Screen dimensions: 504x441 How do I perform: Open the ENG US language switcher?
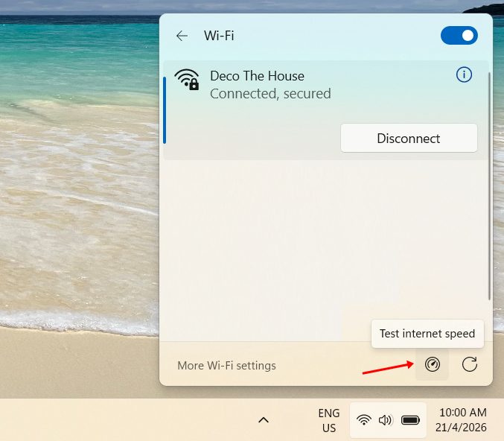click(x=328, y=420)
